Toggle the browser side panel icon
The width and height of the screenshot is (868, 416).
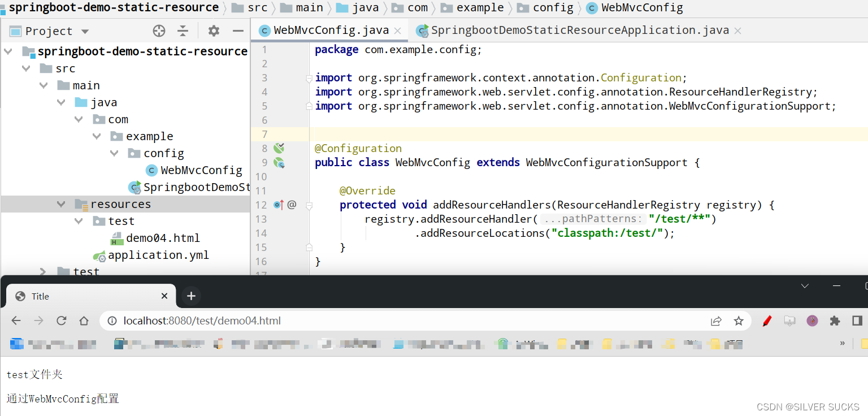tap(857, 321)
